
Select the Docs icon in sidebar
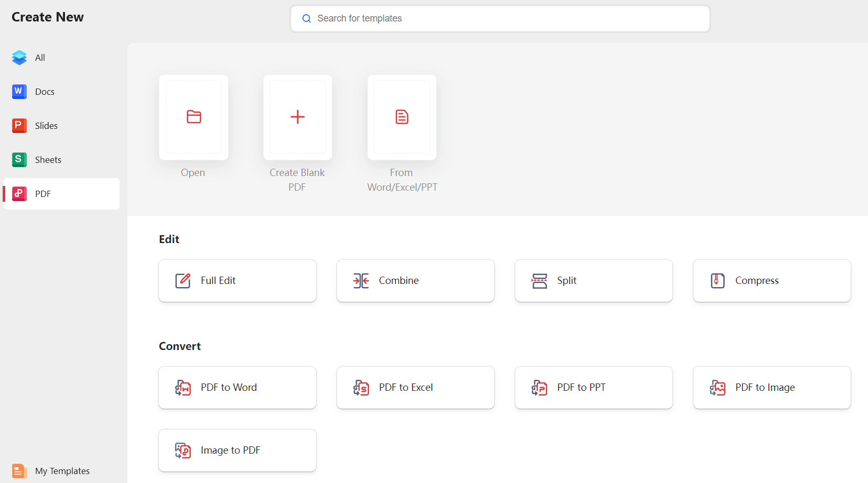(19, 92)
